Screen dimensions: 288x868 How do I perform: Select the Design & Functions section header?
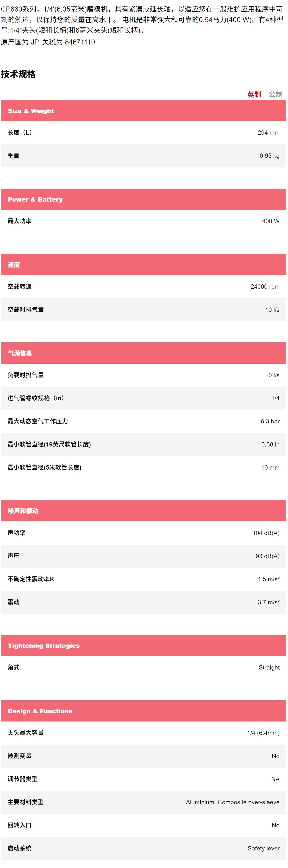(x=144, y=711)
